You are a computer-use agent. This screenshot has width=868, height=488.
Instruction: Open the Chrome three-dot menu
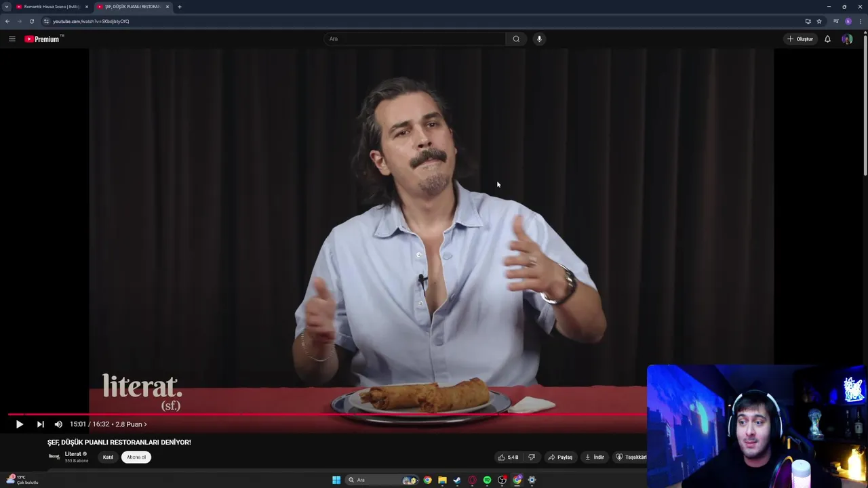tap(860, 21)
